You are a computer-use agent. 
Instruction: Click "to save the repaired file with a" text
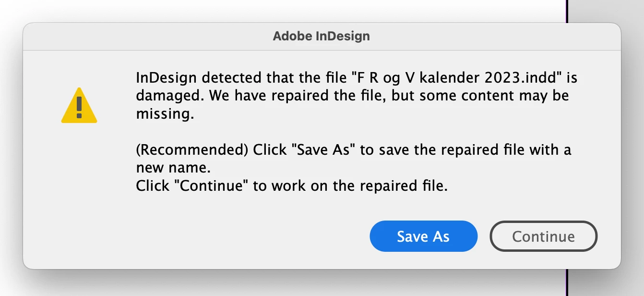(465, 150)
